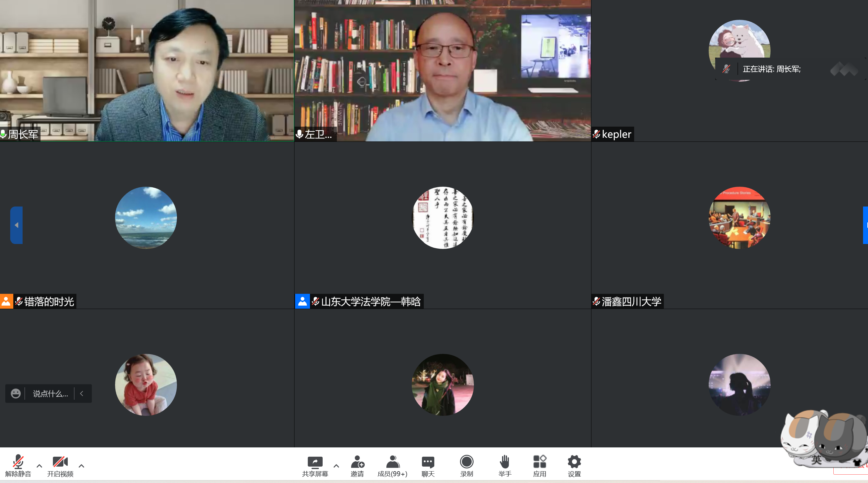
Task: Open the Members (成员) list
Action: click(392, 462)
